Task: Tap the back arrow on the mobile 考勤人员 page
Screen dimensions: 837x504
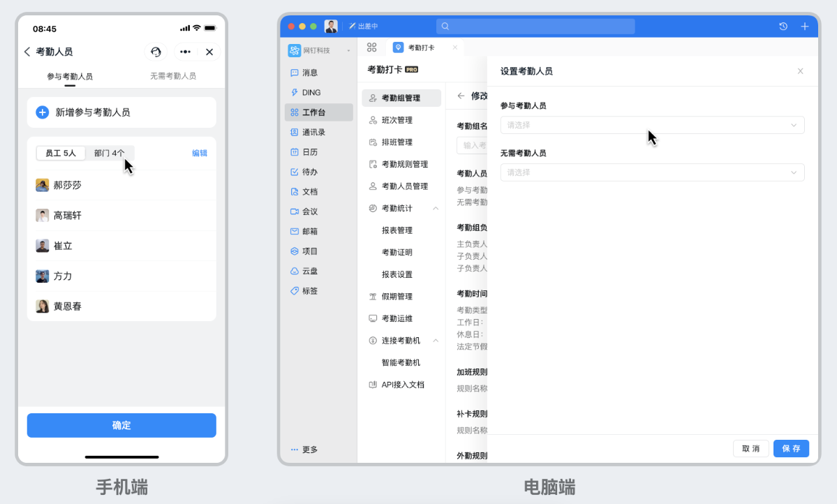Action: coord(27,52)
